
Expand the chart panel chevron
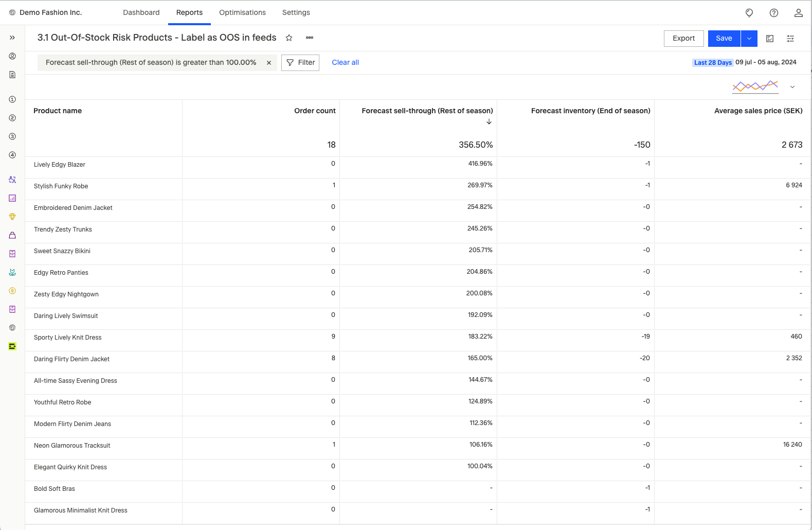click(x=792, y=87)
